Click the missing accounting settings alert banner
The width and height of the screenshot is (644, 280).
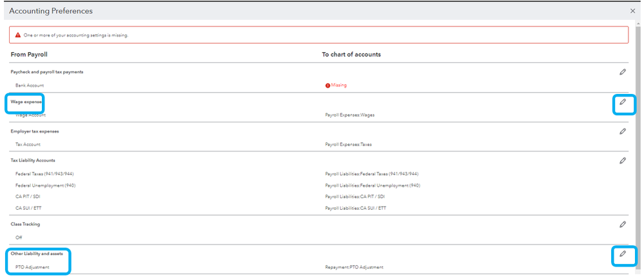pyautogui.click(x=318, y=35)
